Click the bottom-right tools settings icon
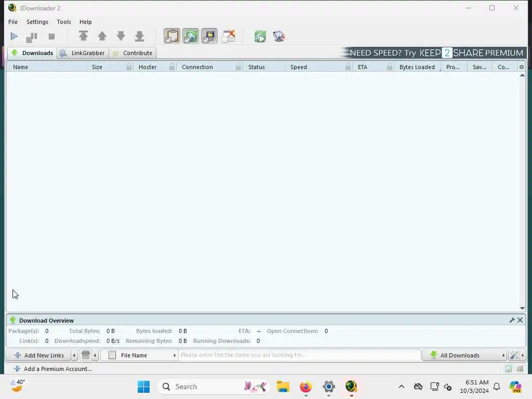 [x=514, y=355]
